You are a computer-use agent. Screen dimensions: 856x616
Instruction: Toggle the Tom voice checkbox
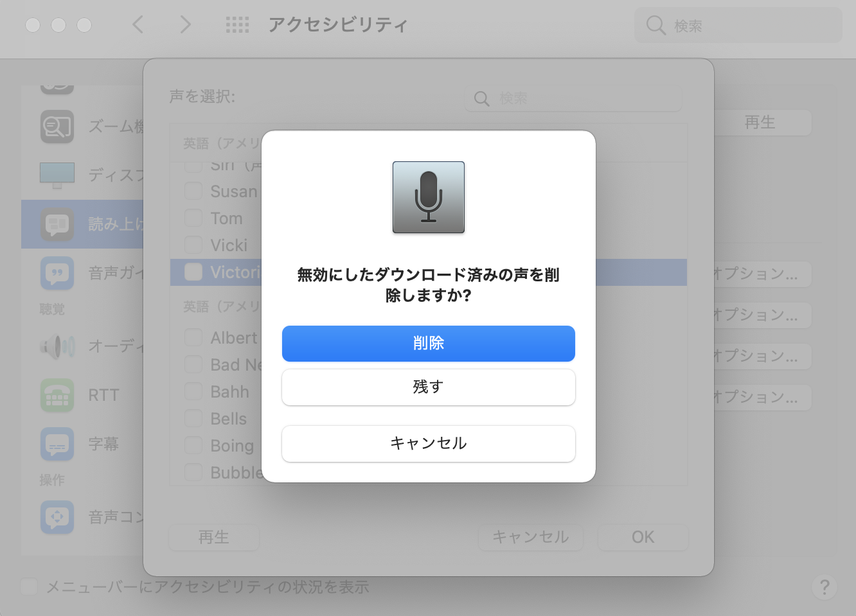(x=193, y=218)
